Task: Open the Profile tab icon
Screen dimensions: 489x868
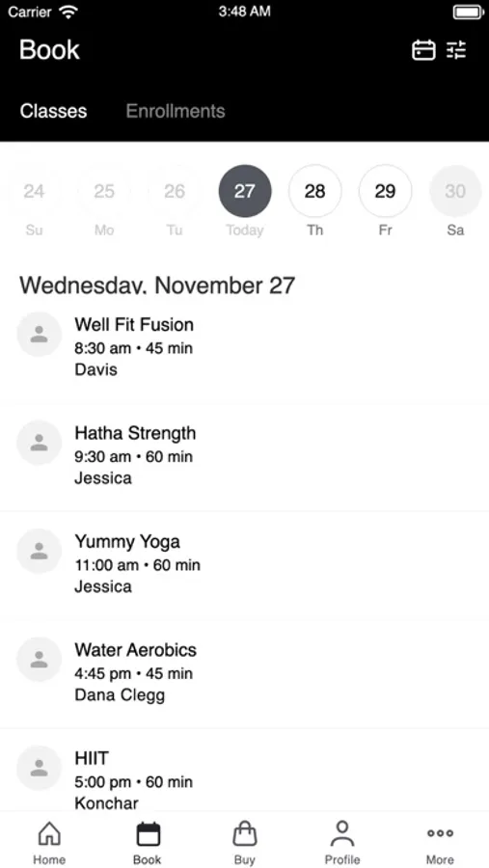Action: [x=342, y=834]
